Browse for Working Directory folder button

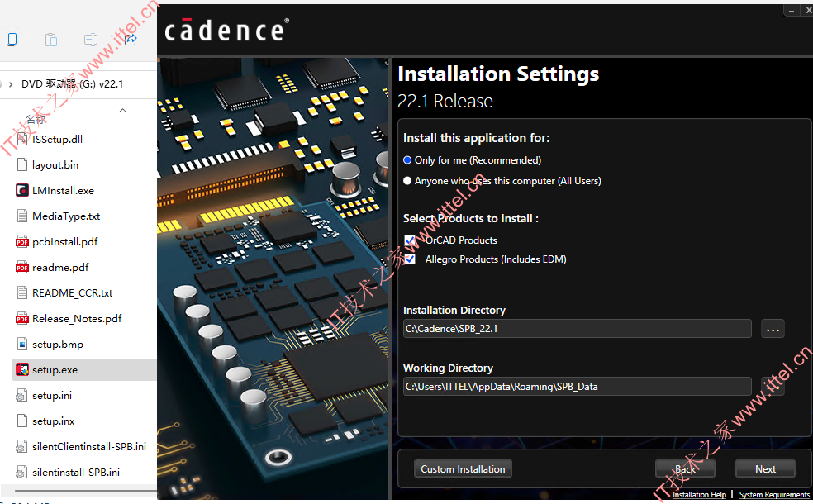click(x=773, y=387)
